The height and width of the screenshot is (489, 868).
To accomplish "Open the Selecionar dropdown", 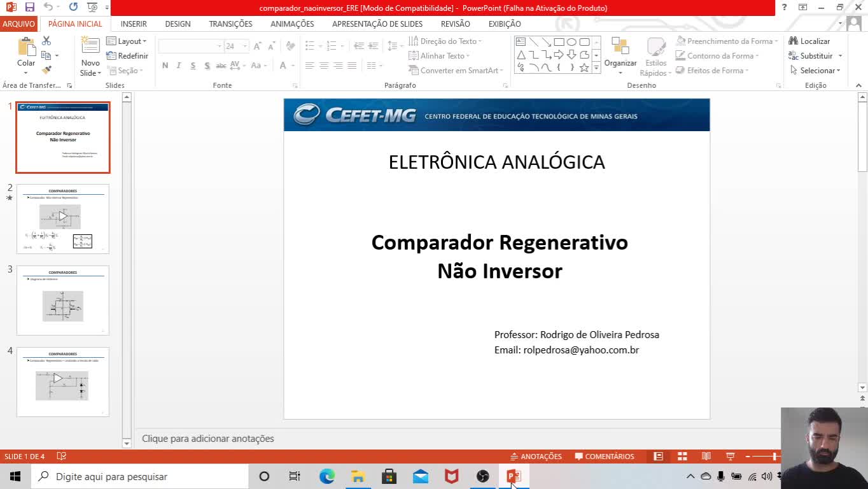I will click(815, 71).
